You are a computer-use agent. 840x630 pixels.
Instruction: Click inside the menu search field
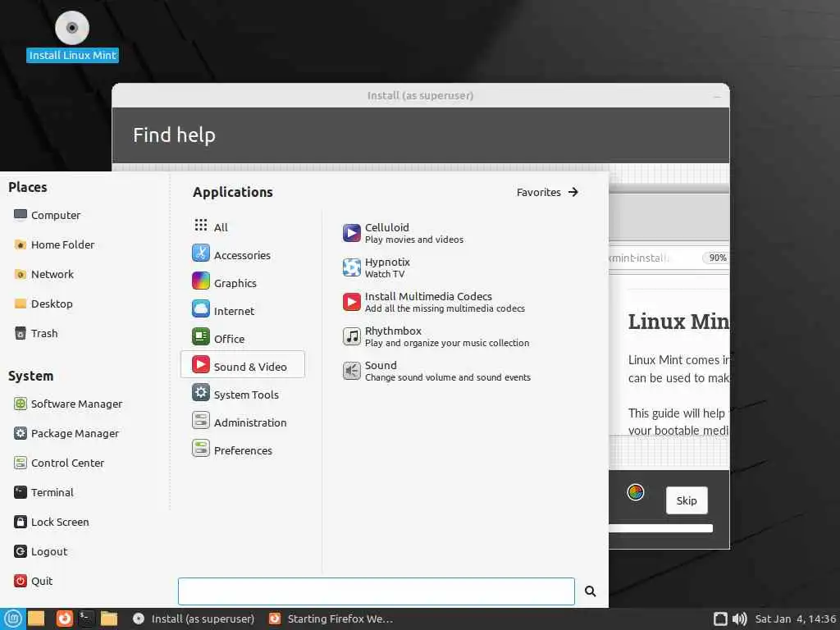click(376, 591)
